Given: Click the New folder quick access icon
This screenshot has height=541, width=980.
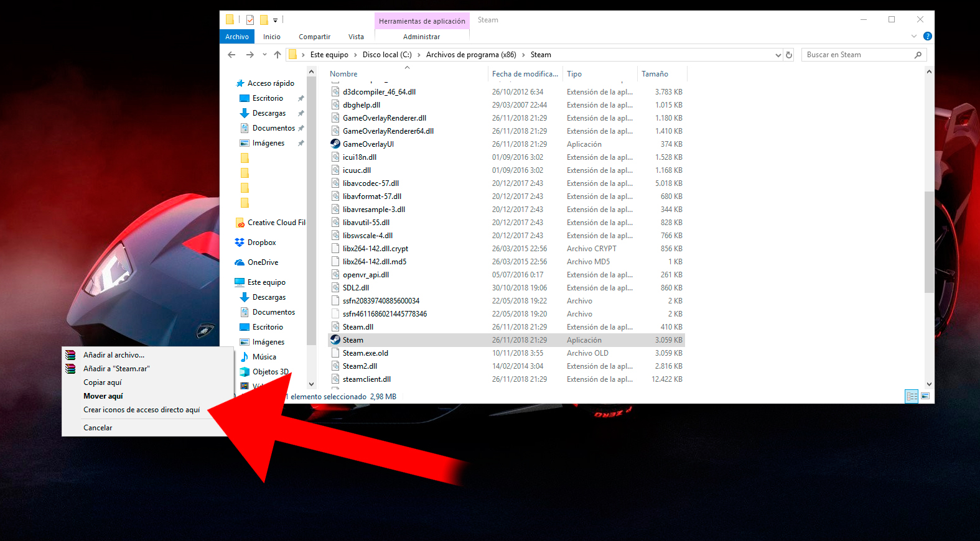Looking at the screenshot, I should (x=264, y=20).
